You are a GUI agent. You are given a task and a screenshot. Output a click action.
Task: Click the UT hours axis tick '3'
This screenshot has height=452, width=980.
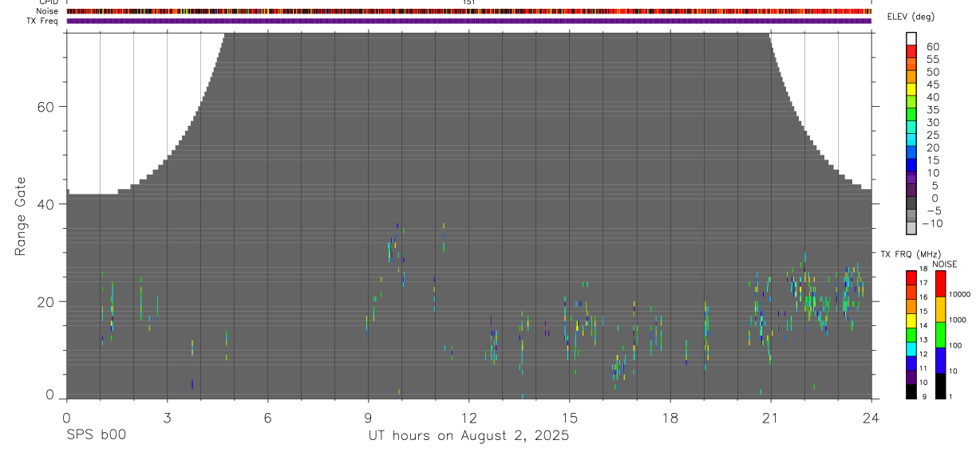(x=167, y=417)
